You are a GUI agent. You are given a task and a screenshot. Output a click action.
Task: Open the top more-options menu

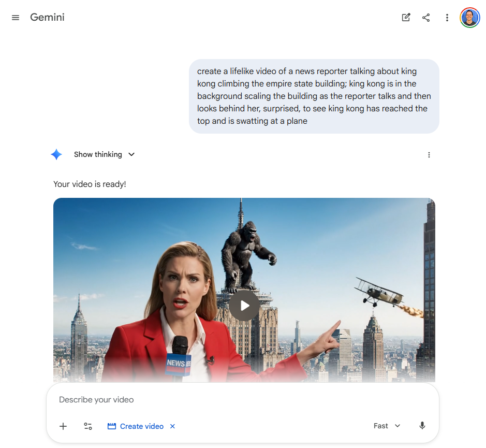click(447, 17)
